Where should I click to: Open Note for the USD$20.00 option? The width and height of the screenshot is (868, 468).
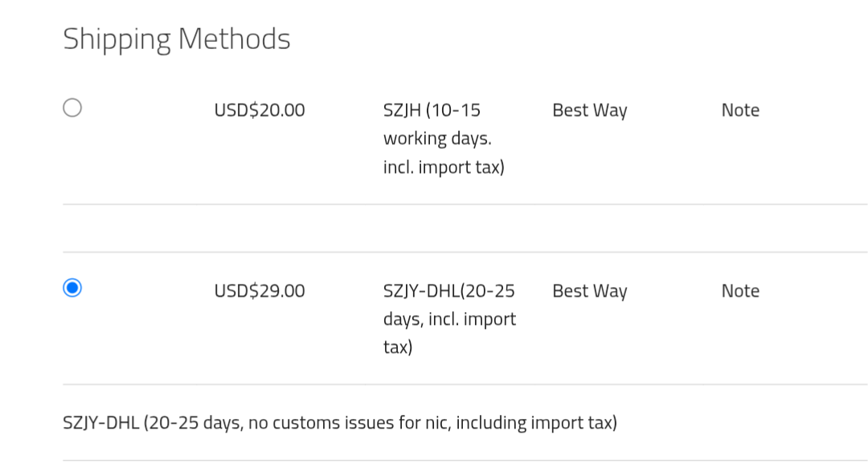click(x=740, y=110)
